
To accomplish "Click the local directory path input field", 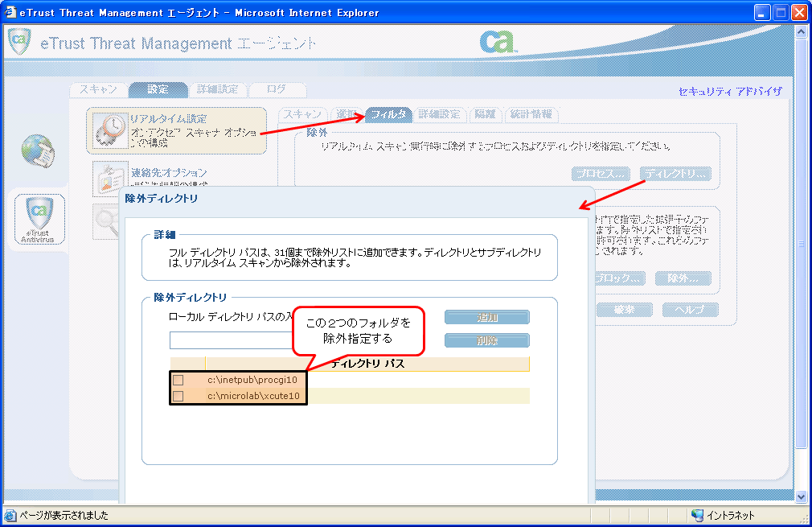I will coord(232,340).
